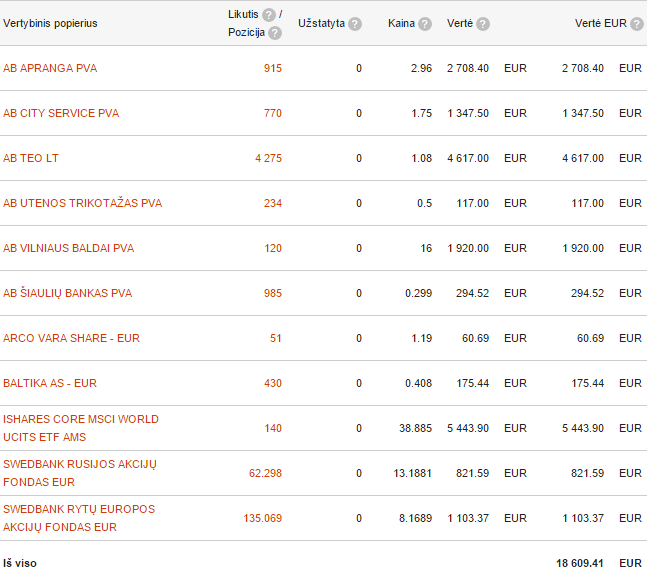Click price 0.5 in UTENOS TRIKOTAŽAS row

coord(424,203)
